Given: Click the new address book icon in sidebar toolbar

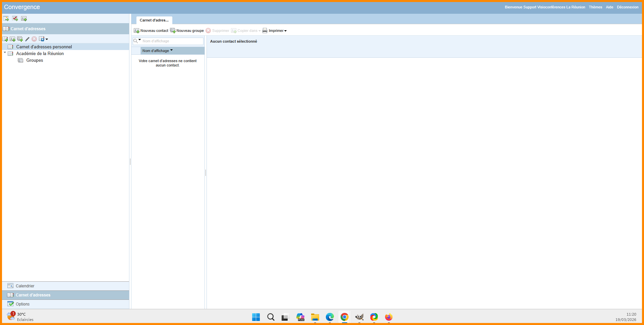Looking at the screenshot, I should pos(5,39).
